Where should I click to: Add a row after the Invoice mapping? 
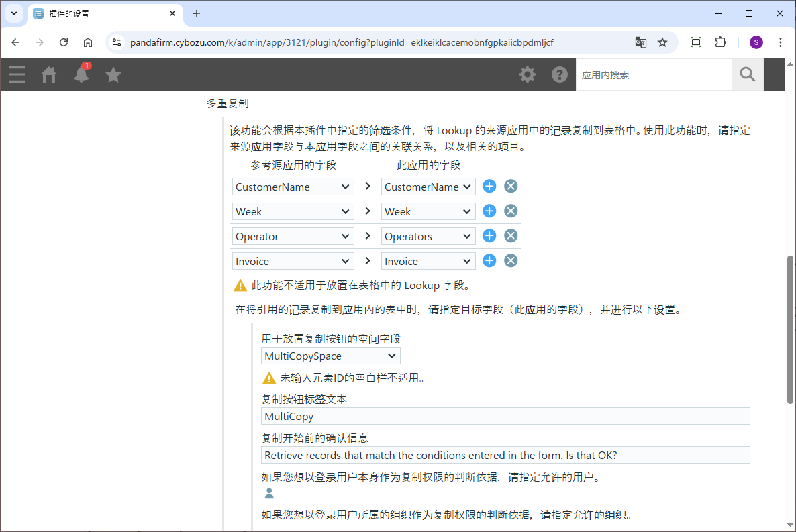click(x=489, y=261)
